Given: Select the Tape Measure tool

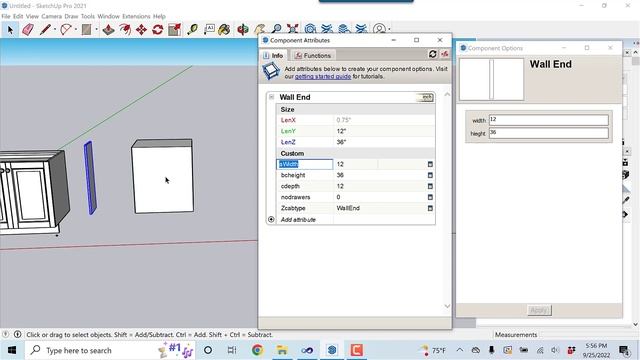Looking at the screenshot, I should point(192,30).
